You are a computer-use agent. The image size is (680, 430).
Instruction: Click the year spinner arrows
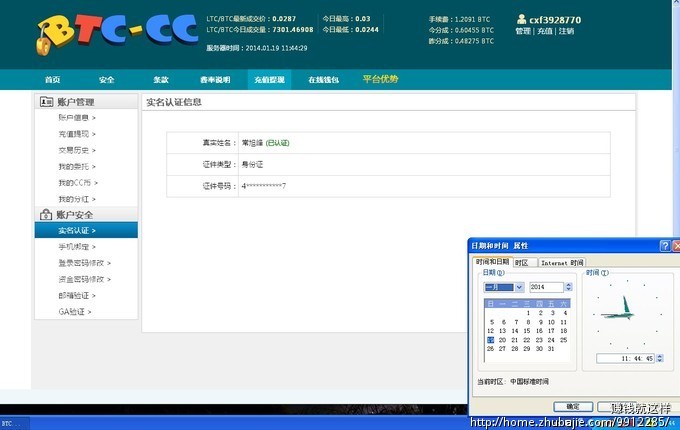(569, 287)
